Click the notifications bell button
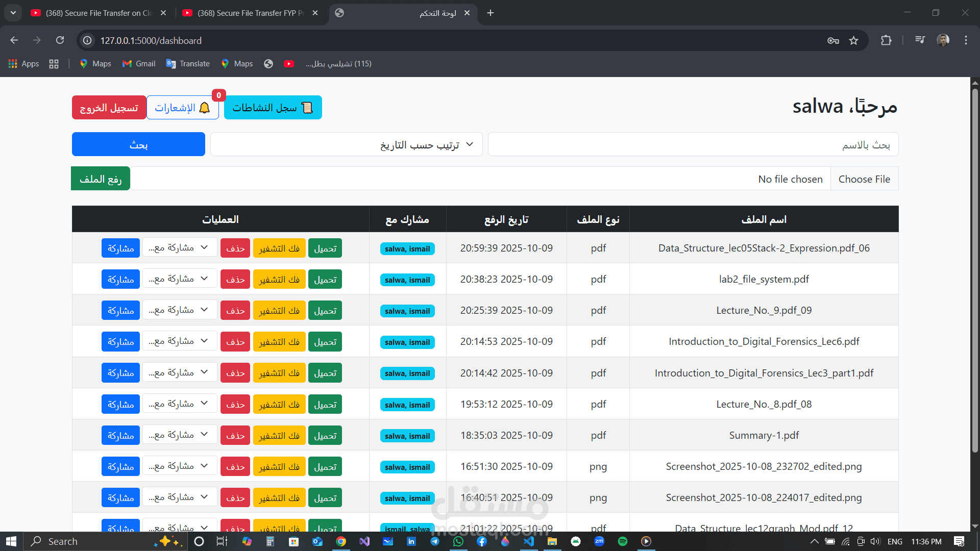 182,108
